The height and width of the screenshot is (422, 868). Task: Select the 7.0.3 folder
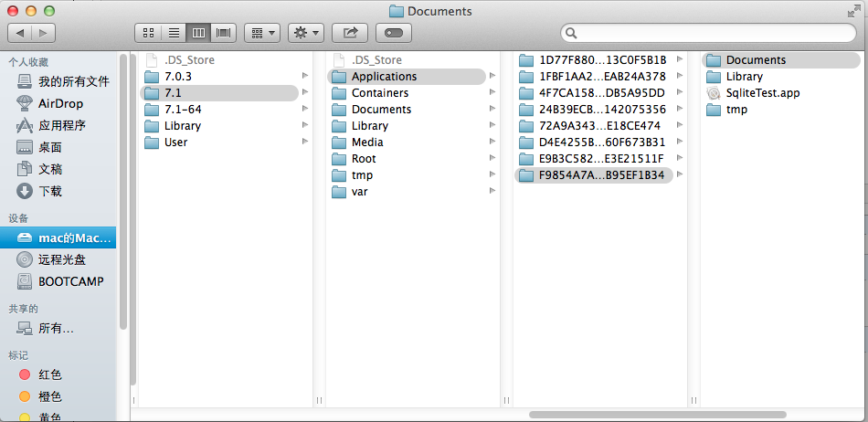[221, 77]
